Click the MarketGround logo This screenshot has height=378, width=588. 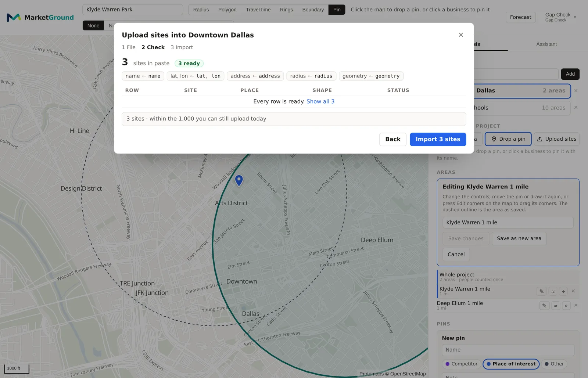(40, 17)
